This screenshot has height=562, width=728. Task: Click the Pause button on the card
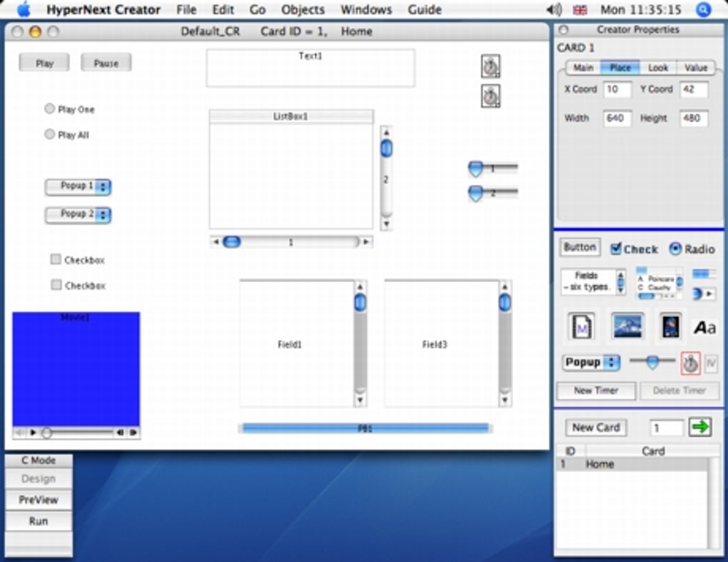point(106,63)
